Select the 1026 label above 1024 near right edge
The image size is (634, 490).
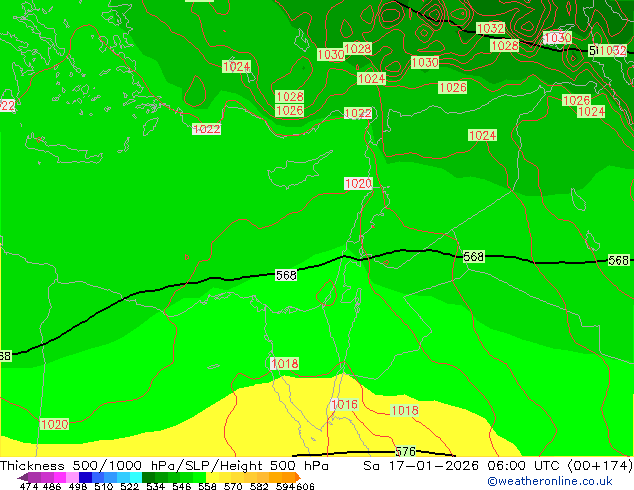(x=577, y=100)
